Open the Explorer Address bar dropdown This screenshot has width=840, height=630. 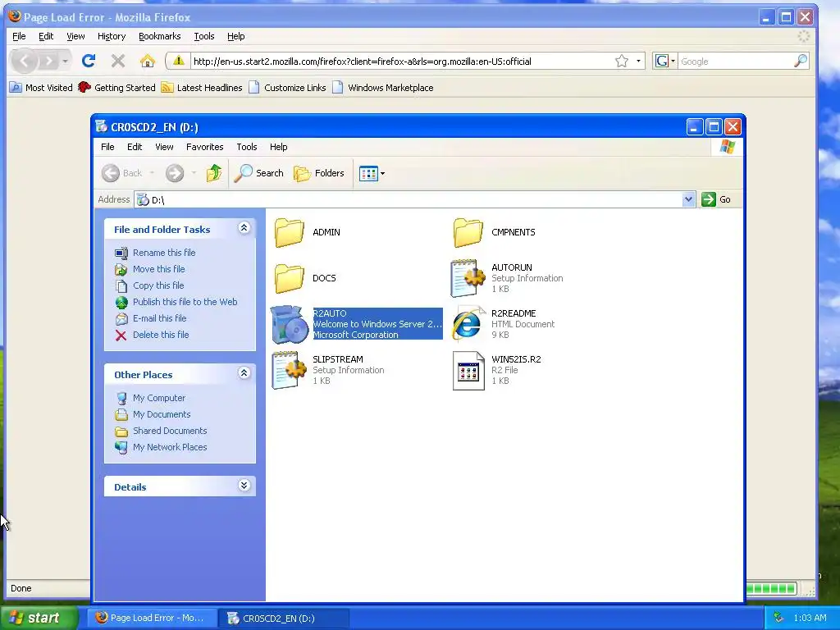688,199
